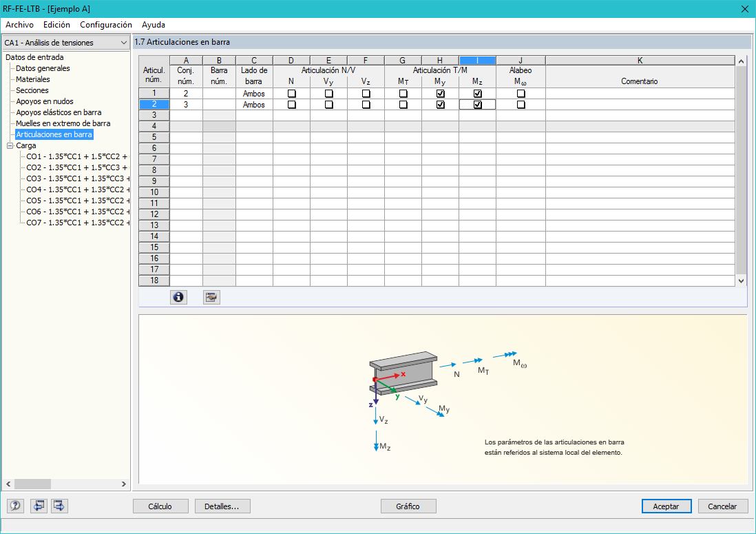Click the table's scroll up arrow
756x534 pixels.
pos(742,61)
